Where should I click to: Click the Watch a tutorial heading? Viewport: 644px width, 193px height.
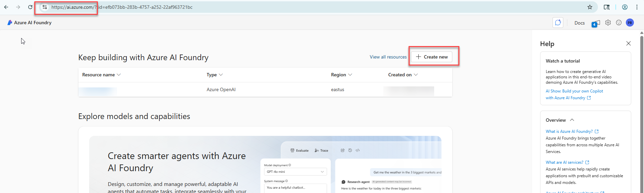click(x=563, y=61)
